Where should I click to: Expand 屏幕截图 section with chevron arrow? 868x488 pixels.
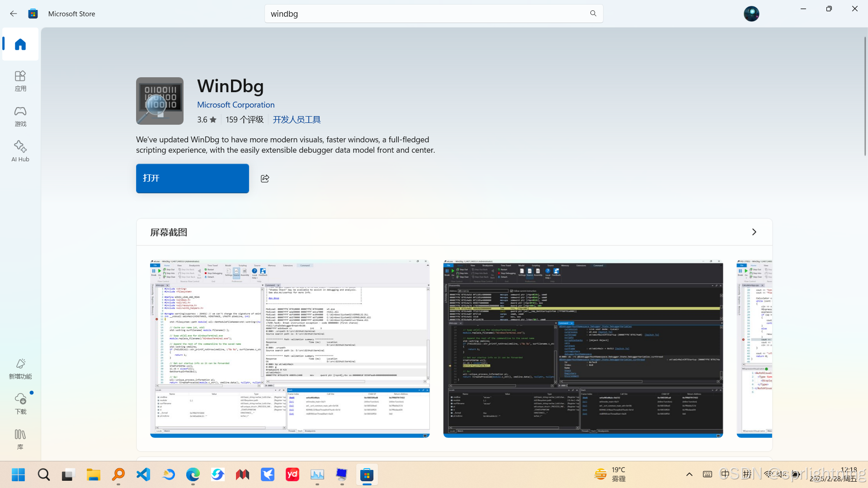pos(754,232)
